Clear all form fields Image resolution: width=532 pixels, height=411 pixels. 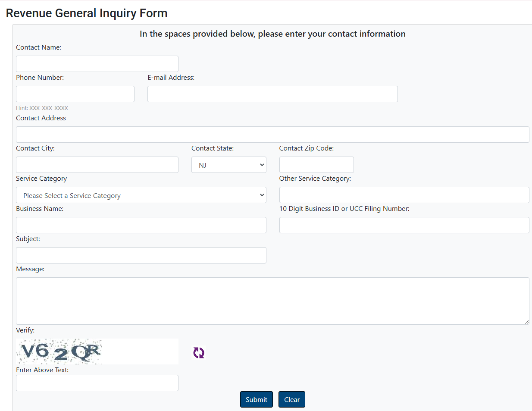tap(292, 399)
